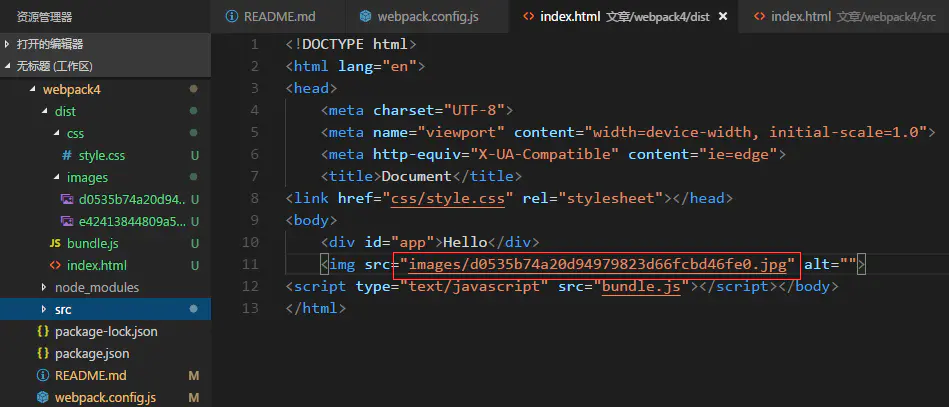Collapse the images folder
This screenshot has height=407, width=949.
57,177
